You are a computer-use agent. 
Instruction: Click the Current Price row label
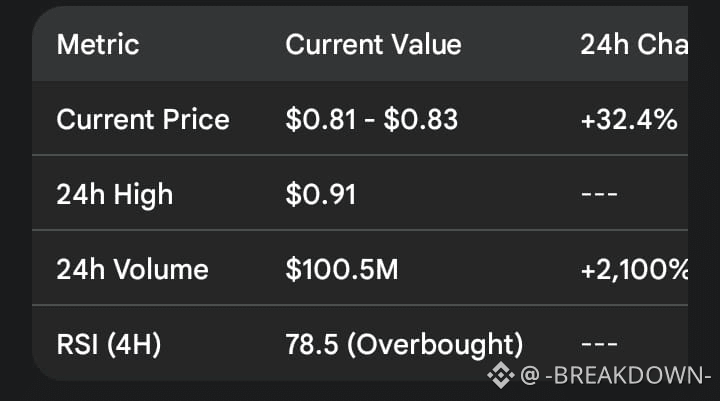(143, 119)
